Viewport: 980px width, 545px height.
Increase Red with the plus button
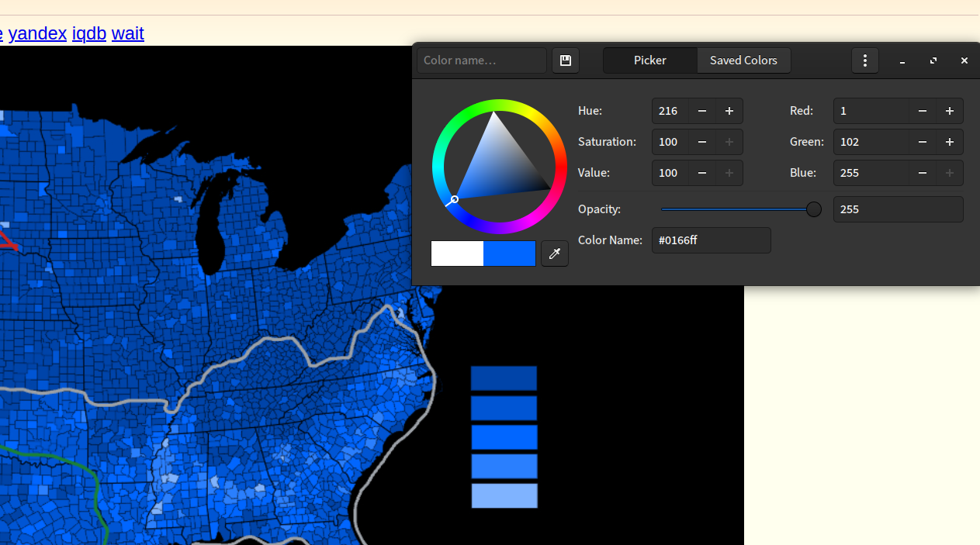950,111
